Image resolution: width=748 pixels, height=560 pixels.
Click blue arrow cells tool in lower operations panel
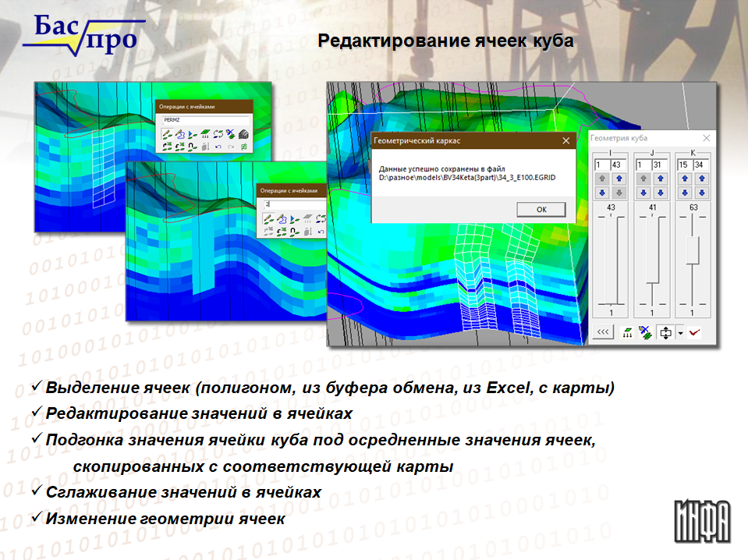point(294,219)
